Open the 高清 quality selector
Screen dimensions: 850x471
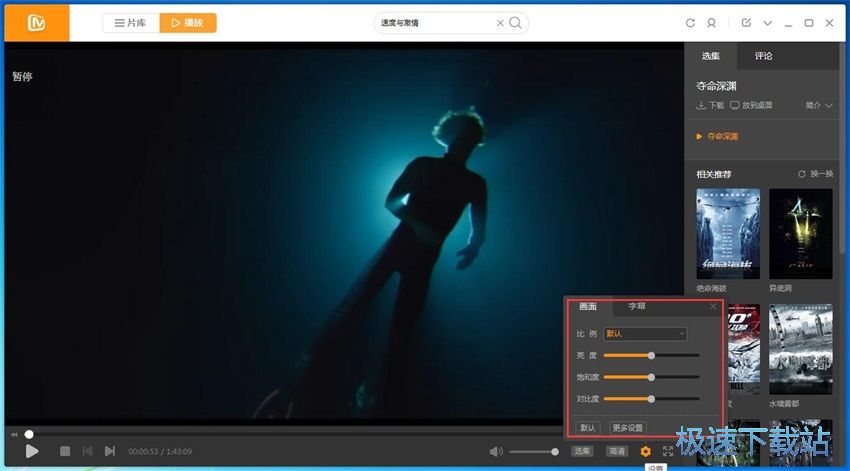click(x=617, y=451)
